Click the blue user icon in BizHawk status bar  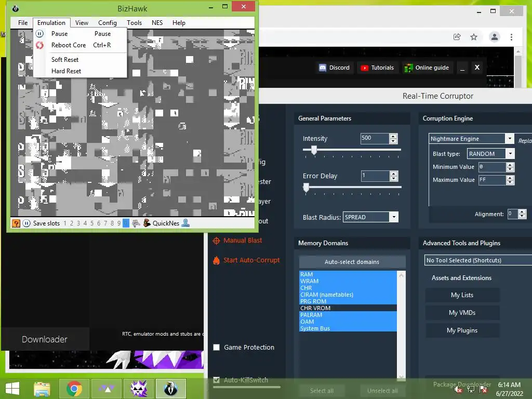coord(185,223)
